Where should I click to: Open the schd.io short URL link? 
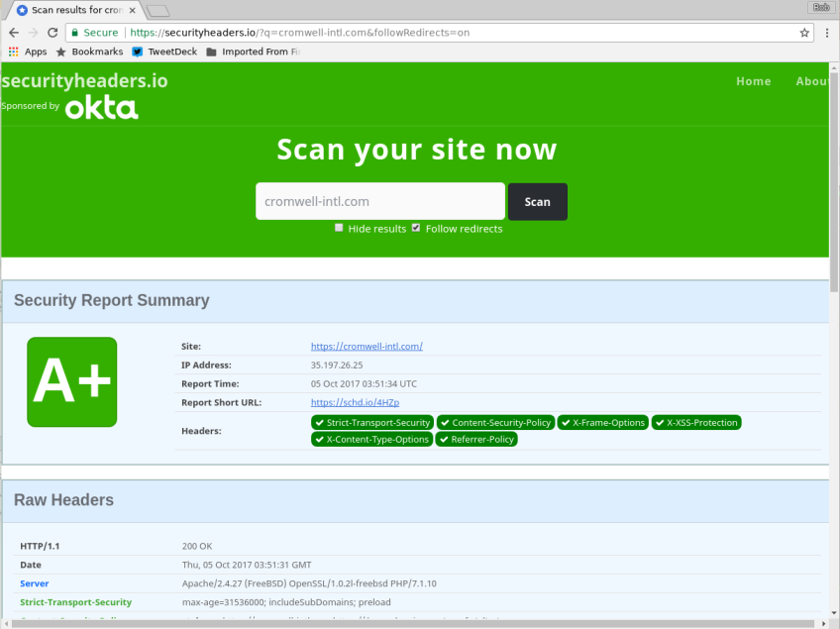point(356,402)
